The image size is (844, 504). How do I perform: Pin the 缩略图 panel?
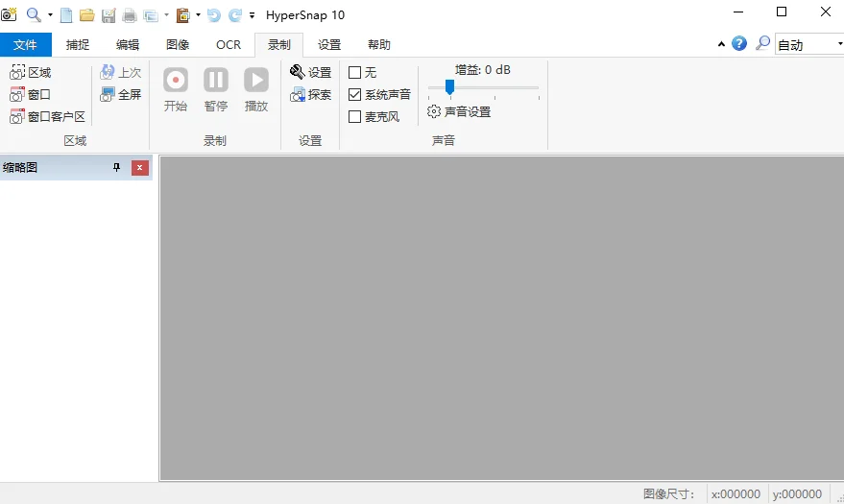pyautogui.click(x=116, y=167)
